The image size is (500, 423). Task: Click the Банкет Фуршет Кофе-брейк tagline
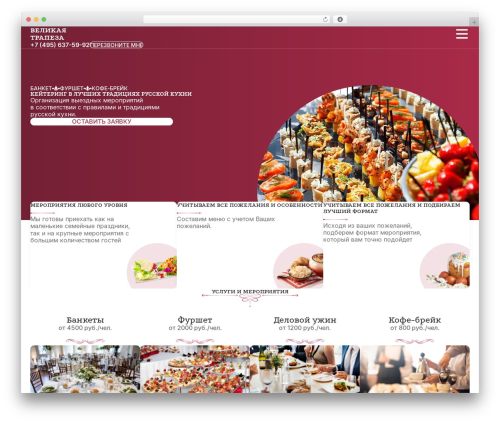click(79, 88)
